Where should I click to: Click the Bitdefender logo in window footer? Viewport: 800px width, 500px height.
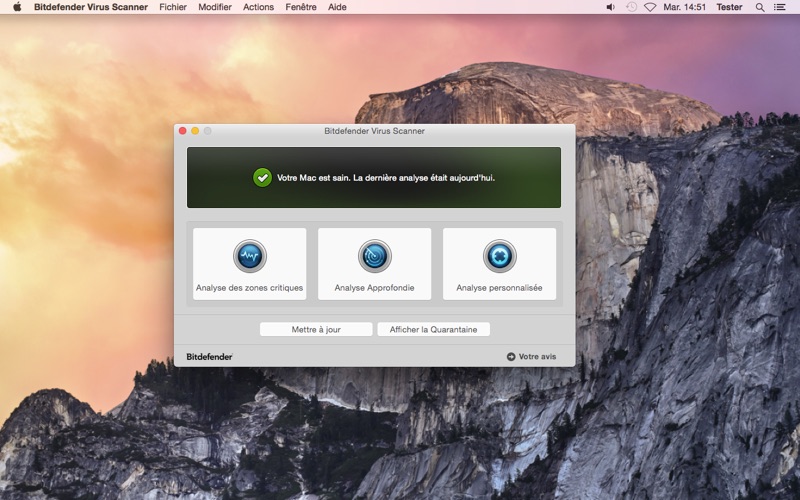point(209,357)
